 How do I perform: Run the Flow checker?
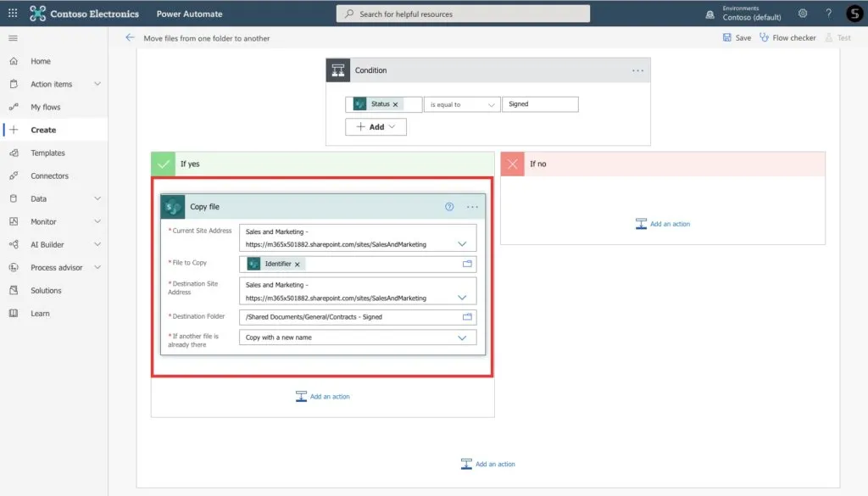coord(787,37)
